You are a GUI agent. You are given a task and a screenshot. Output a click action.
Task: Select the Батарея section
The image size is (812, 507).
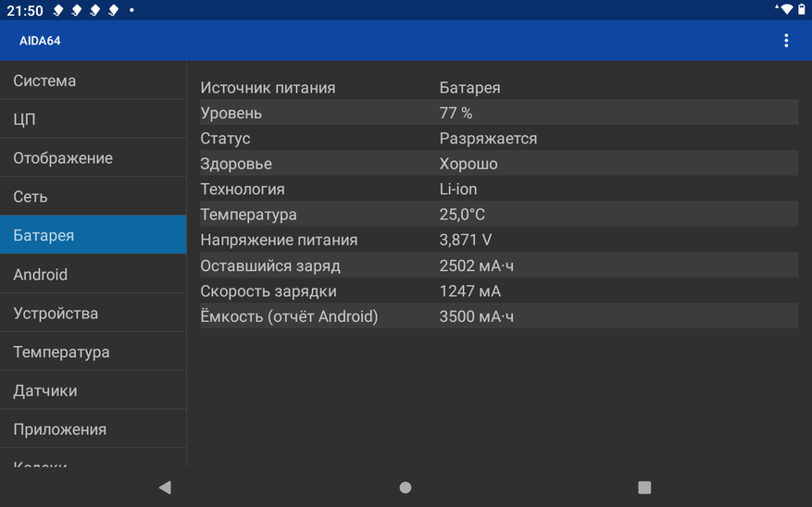94,235
